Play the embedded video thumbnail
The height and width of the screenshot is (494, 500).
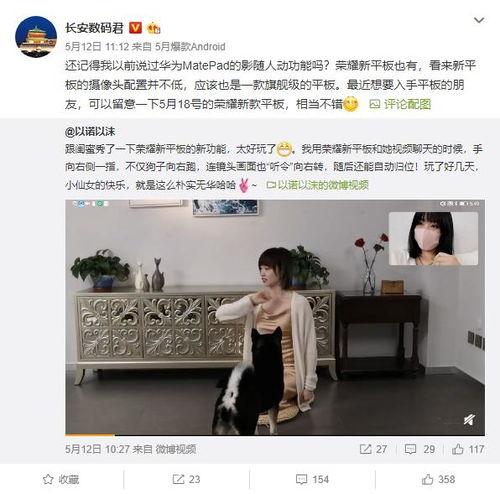point(275,317)
